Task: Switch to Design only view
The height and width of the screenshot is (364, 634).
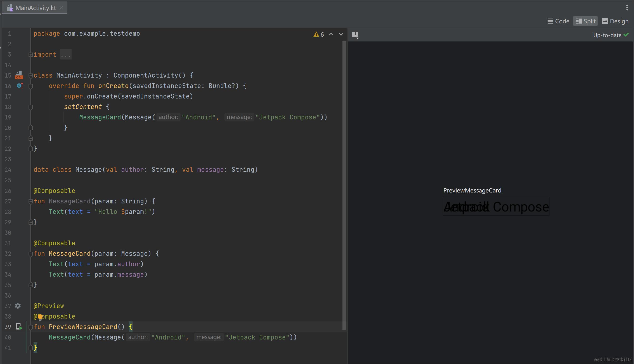Action: [615, 21]
